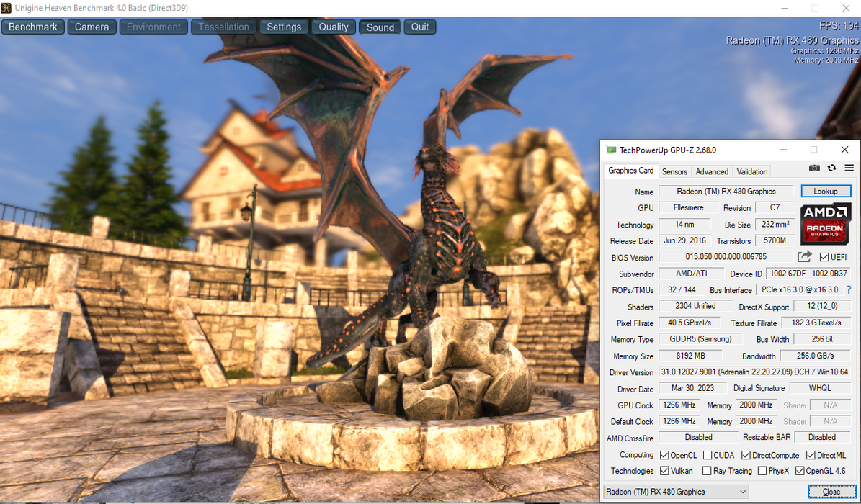Click the 182.3 GTexel/s texture fillrate

(x=816, y=323)
